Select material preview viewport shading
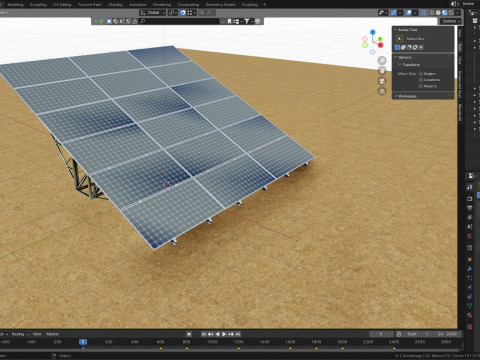The image size is (480, 360). 444,13
